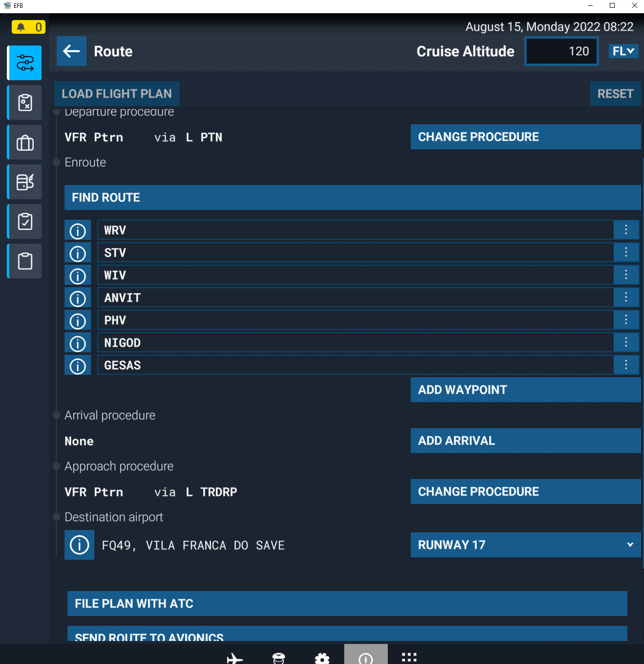The width and height of the screenshot is (644, 664).
Task: Click ADD WAYPOINT
Action: click(x=526, y=389)
